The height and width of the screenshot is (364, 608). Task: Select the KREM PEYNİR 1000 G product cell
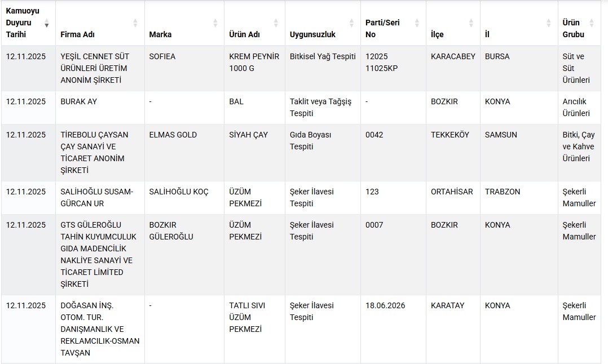tap(254, 62)
